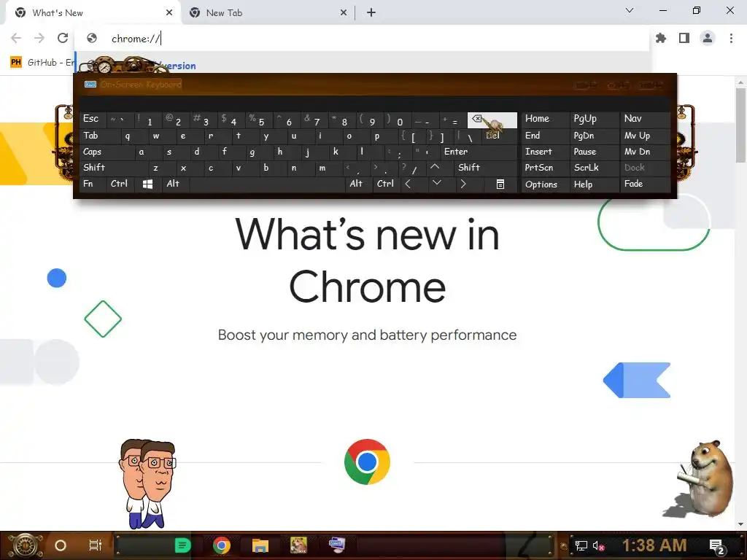Click the PrtScn key
The height and width of the screenshot is (560, 747).
(x=544, y=168)
